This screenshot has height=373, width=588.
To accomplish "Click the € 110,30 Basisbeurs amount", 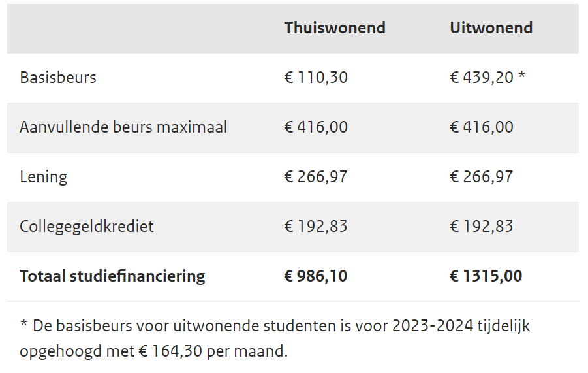I will [x=316, y=78].
